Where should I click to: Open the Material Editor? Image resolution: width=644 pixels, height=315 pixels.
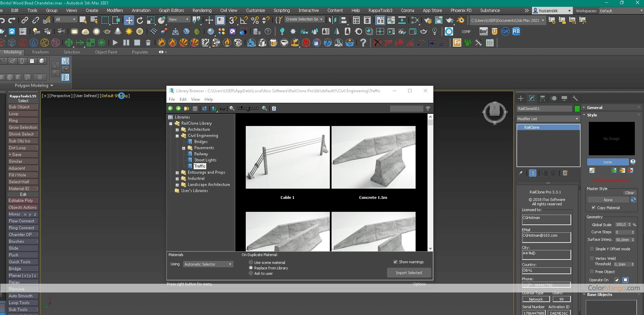coord(415,20)
